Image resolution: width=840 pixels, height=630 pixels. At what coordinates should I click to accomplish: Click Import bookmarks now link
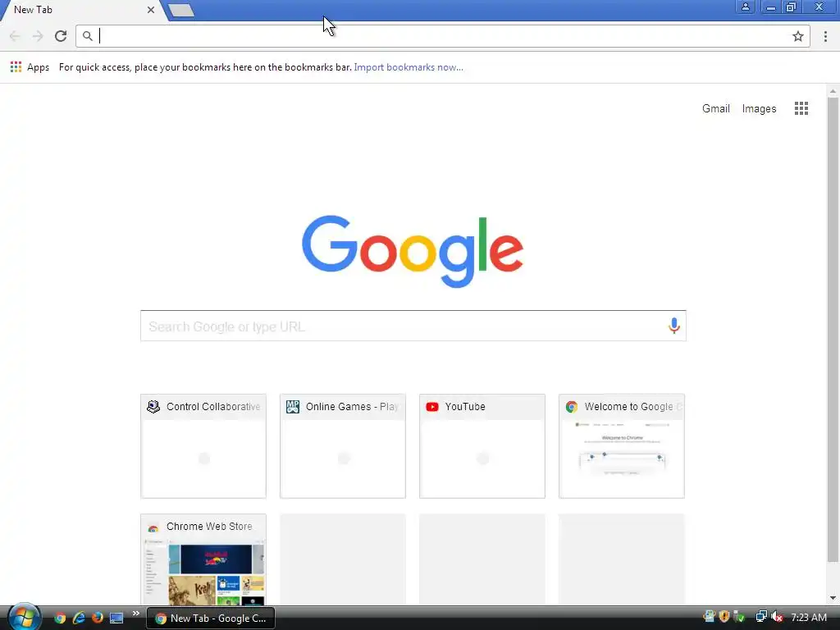pyautogui.click(x=409, y=67)
